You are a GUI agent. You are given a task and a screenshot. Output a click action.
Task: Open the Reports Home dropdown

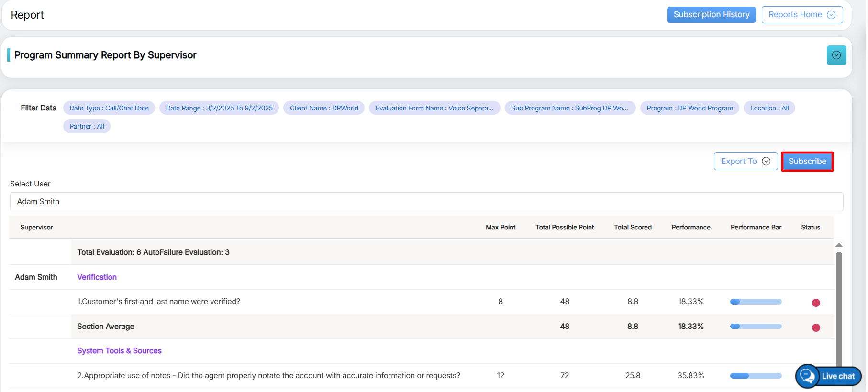tap(801, 15)
